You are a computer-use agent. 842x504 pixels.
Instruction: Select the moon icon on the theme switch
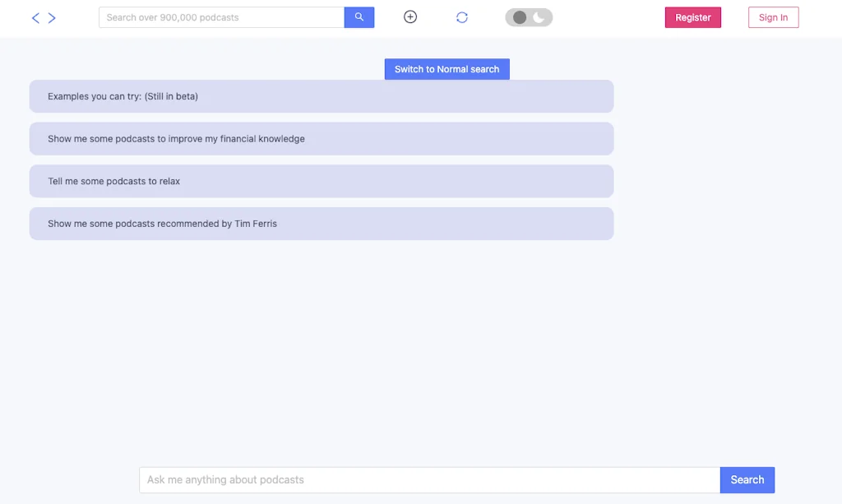coord(539,16)
